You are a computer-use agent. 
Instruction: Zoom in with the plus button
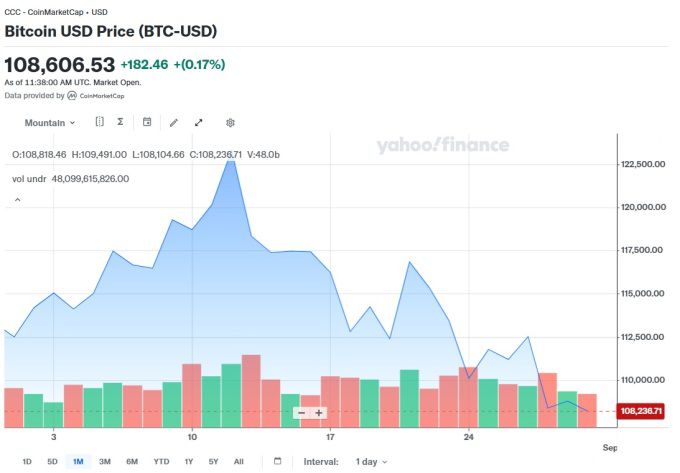coord(319,412)
